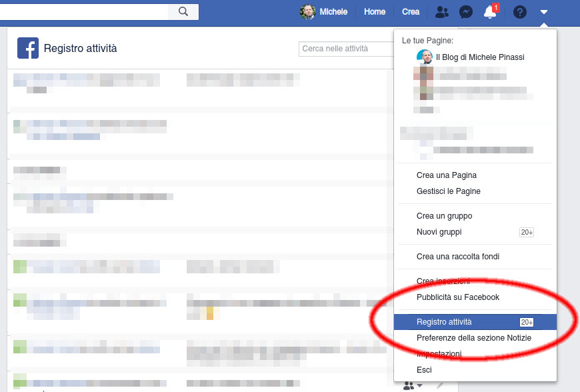580x392 pixels.
Task: Select Crea un gruppo
Action: pos(444,216)
